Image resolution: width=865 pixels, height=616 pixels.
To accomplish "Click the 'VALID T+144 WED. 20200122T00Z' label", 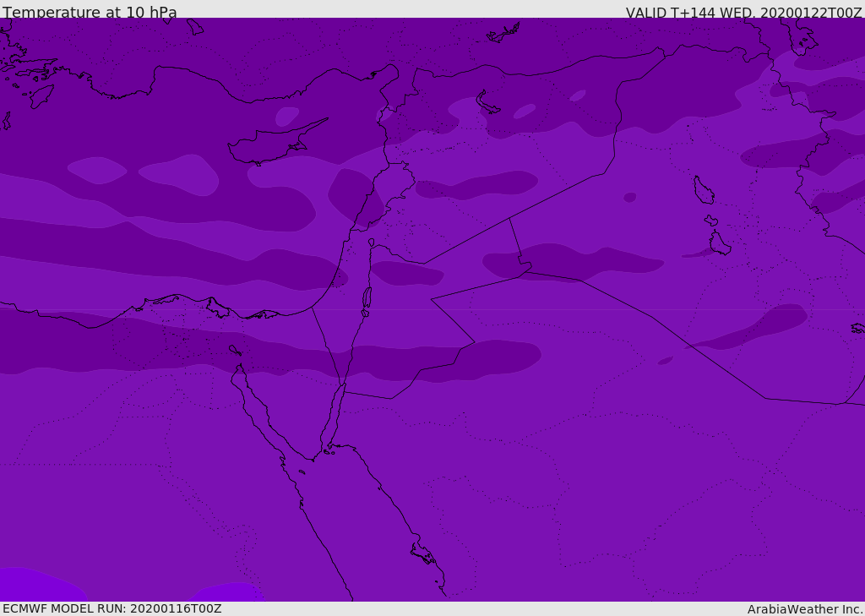I will click(x=743, y=12).
